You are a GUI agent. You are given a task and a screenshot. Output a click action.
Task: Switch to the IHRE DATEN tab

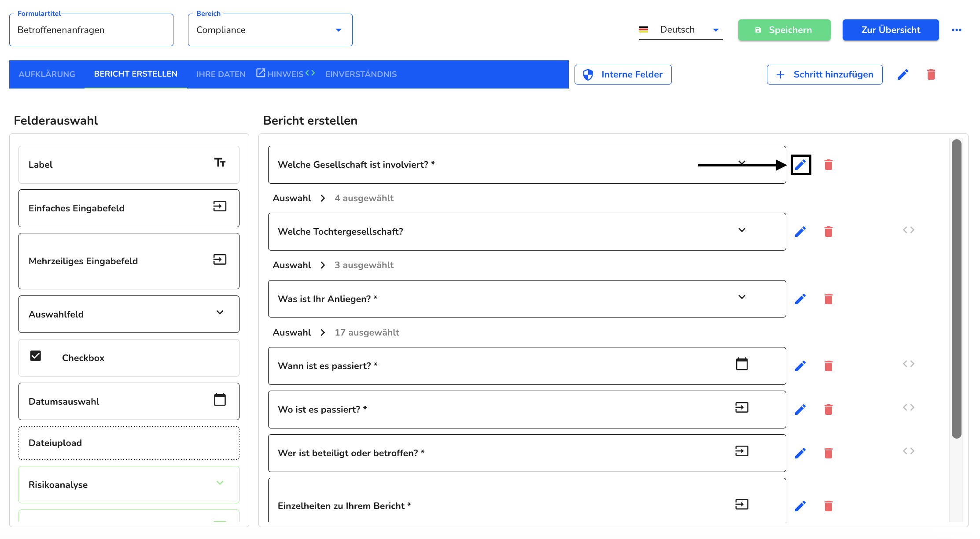221,74
